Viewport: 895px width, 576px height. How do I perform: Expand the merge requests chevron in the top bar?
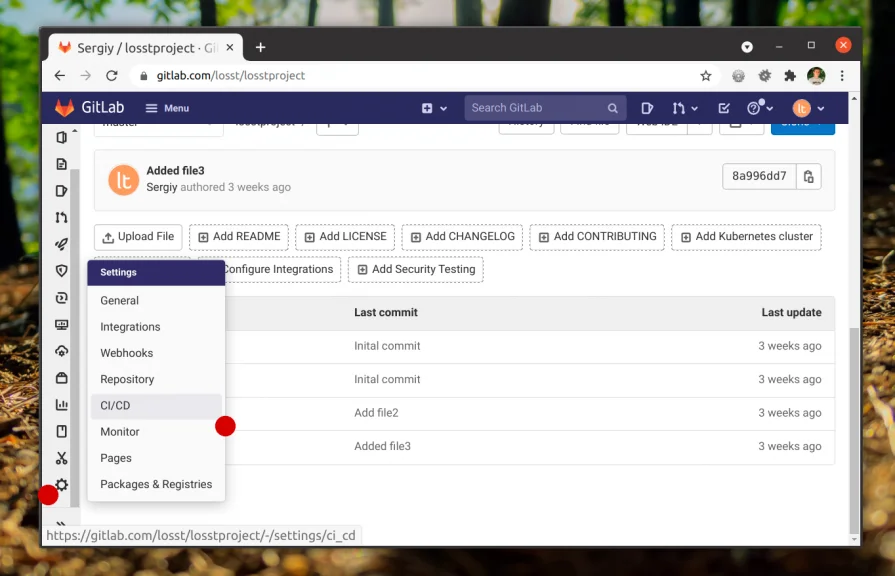pyautogui.click(x=693, y=107)
